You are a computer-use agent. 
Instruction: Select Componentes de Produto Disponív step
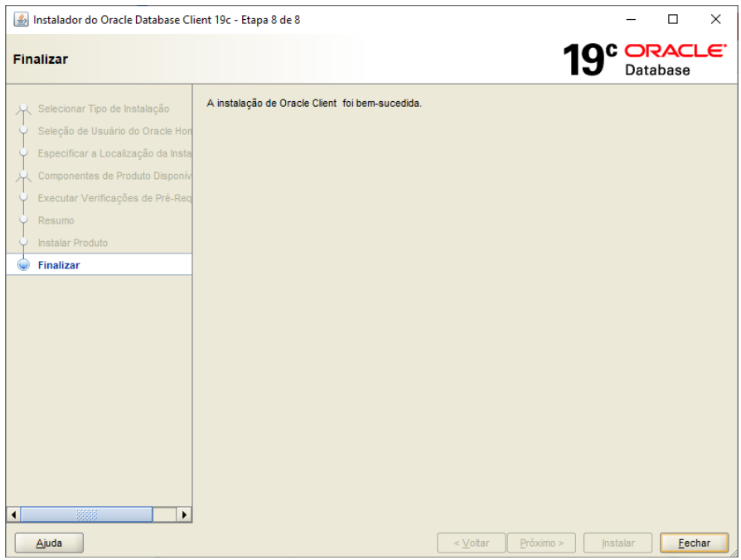coord(114,176)
